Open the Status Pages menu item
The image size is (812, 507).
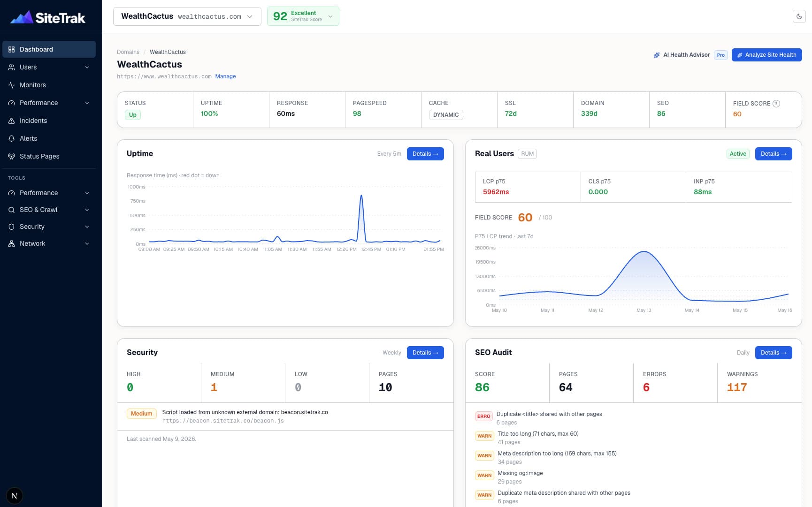point(49,156)
